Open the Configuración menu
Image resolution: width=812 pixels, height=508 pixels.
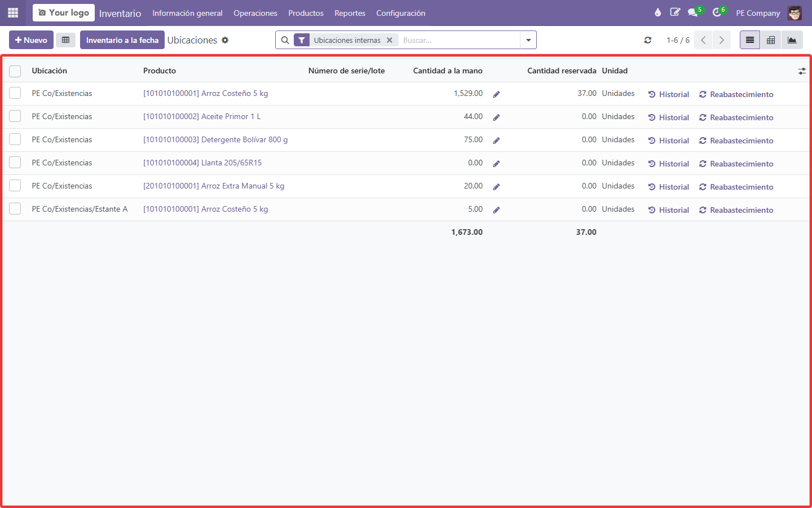pyautogui.click(x=401, y=13)
